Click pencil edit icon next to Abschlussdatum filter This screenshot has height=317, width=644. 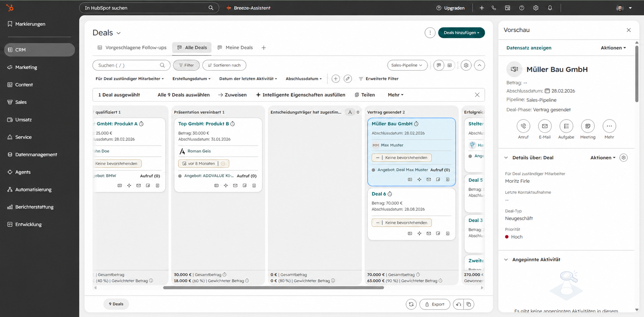point(347,79)
